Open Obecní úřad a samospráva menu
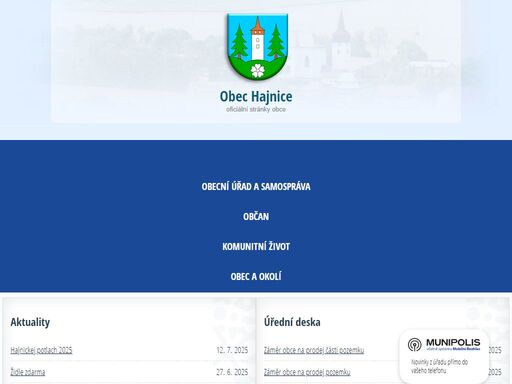Viewport: 512px width, 384px height. click(x=256, y=186)
